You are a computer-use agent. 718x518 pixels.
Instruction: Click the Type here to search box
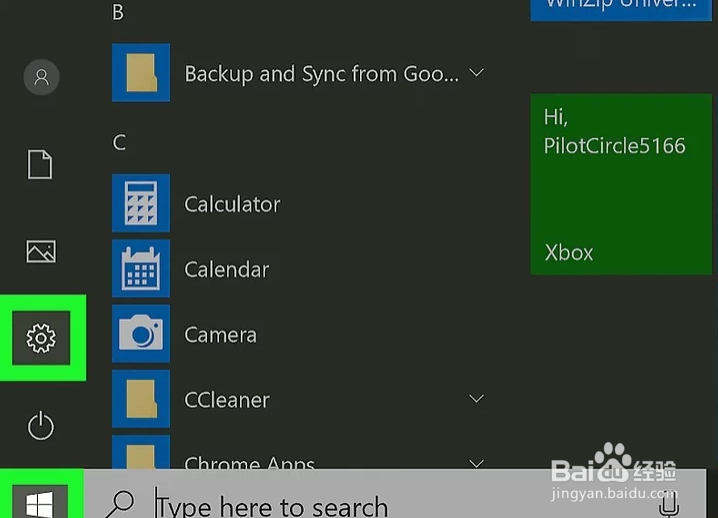pyautogui.click(x=394, y=494)
